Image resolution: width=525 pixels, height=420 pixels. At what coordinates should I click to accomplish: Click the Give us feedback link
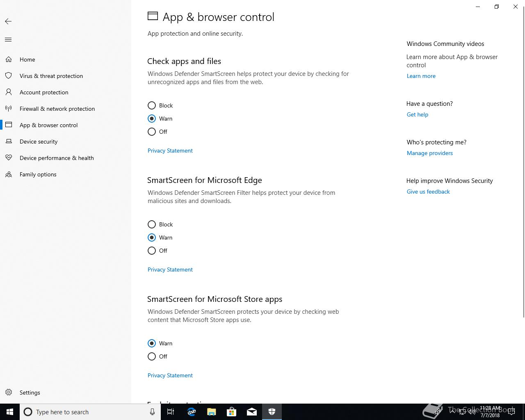pos(428,192)
